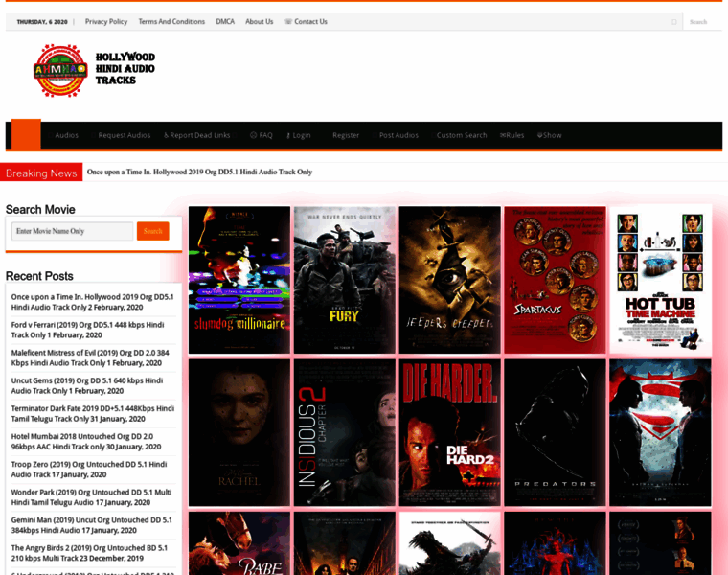This screenshot has height=575, width=728.
Task: Open Slumdog Millionaire poster
Action: [239, 280]
